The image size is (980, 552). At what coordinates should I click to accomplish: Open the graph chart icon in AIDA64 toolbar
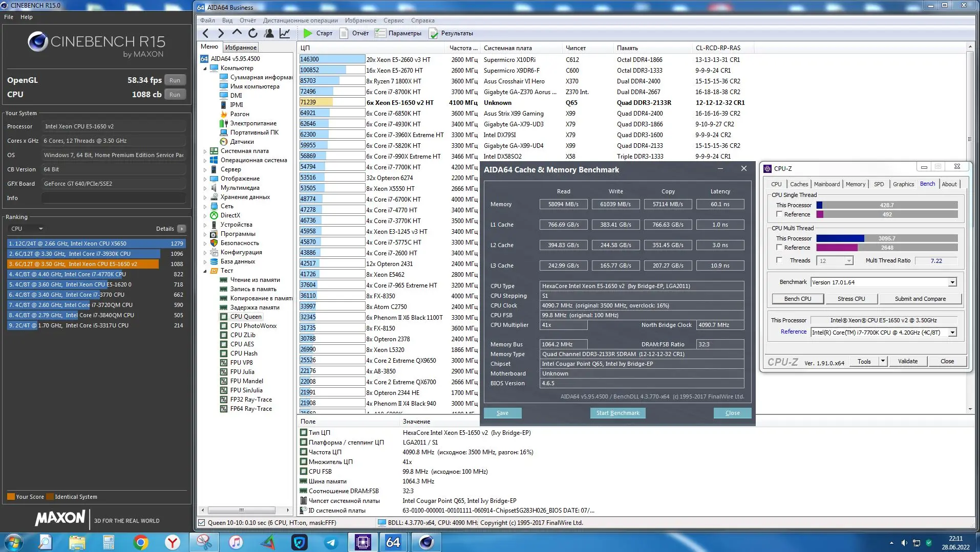click(285, 33)
